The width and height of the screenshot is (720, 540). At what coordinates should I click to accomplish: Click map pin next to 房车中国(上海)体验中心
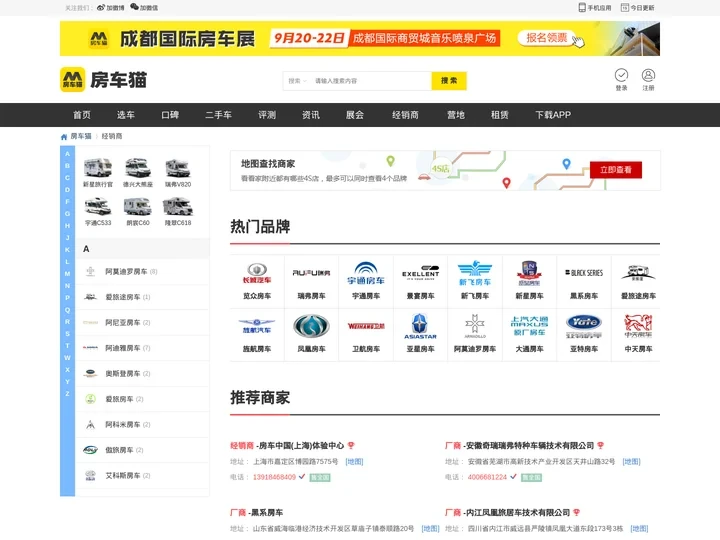(x=351, y=445)
